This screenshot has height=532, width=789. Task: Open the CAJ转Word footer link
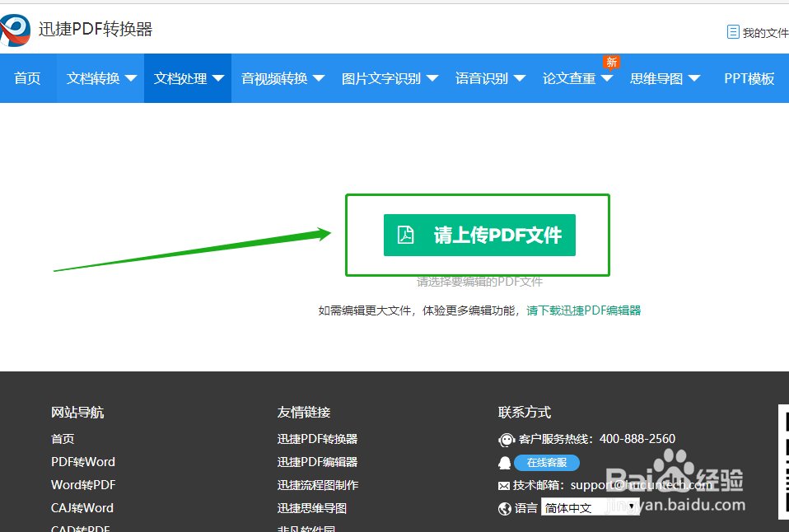coord(82,508)
